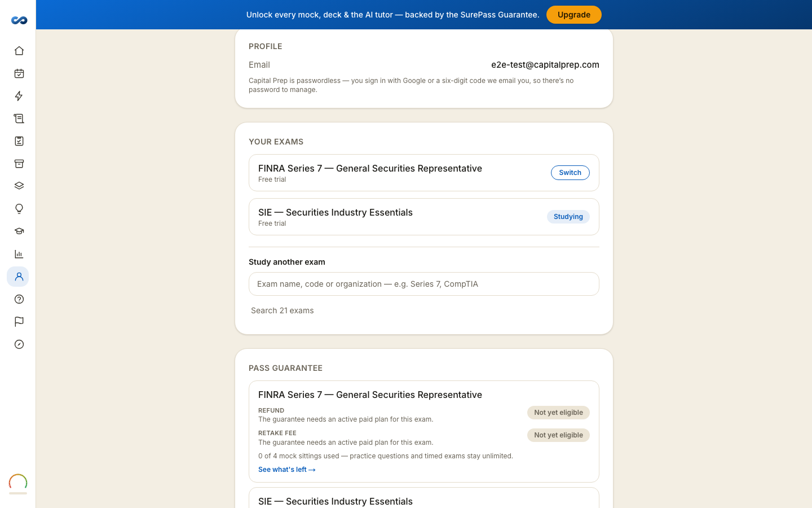This screenshot has width=812, height=508.
Task: Click the flag icon in sidebar
Action: 19,322
